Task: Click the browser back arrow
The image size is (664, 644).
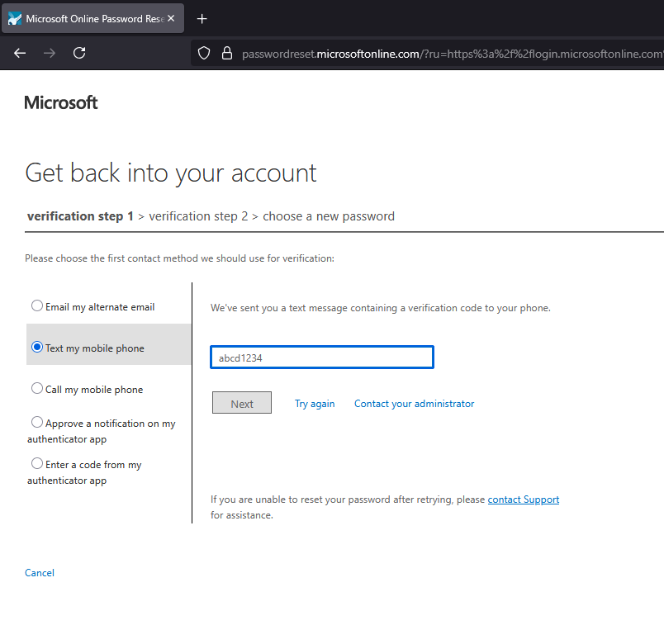Action: [20, 53]
